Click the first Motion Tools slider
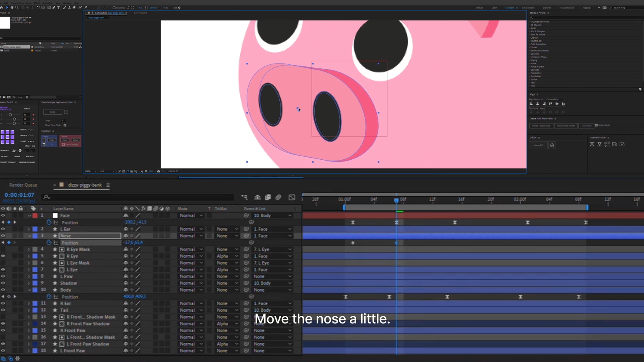 [10, 115]
